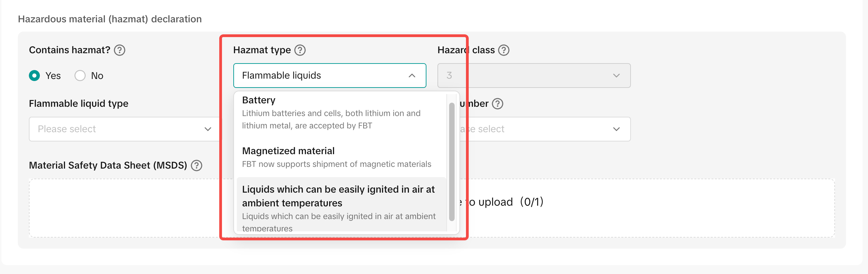Click help icon beside Hazard class
This screenshot has width=868, height=274.
point(504,50)
